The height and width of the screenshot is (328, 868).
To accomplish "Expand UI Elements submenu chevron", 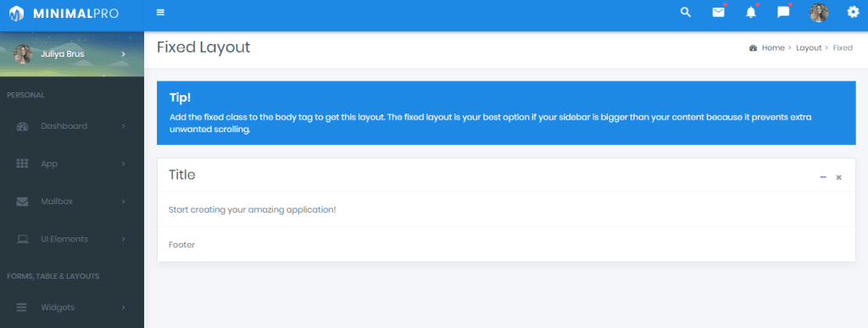I will (x=124, y=239).
